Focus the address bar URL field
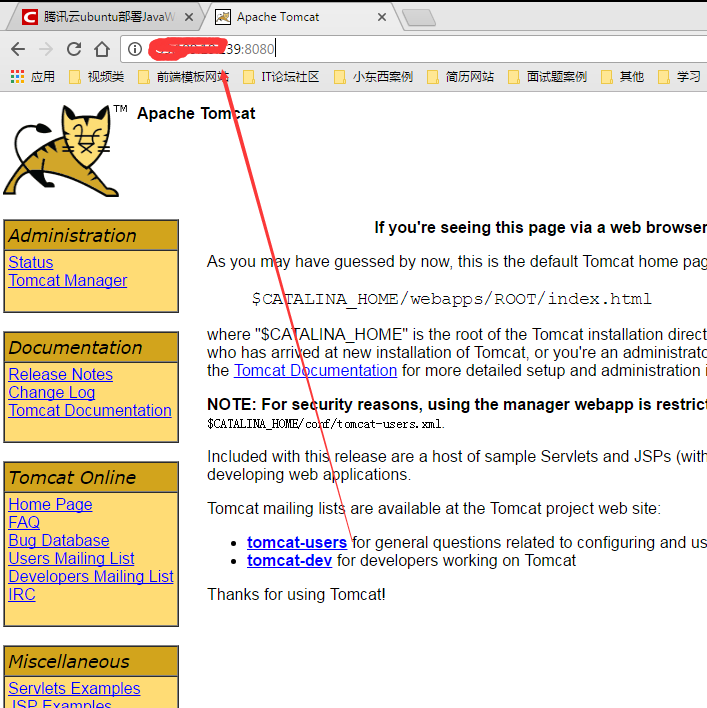 (413, 49)
